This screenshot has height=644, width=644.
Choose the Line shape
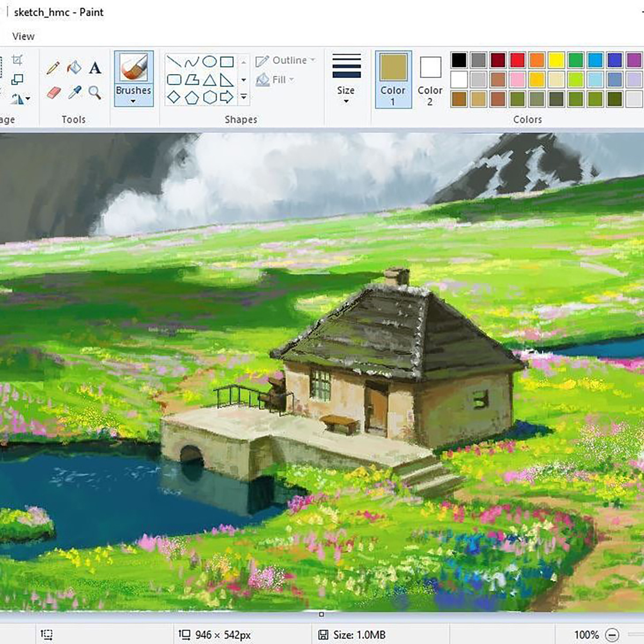point(173,62)
